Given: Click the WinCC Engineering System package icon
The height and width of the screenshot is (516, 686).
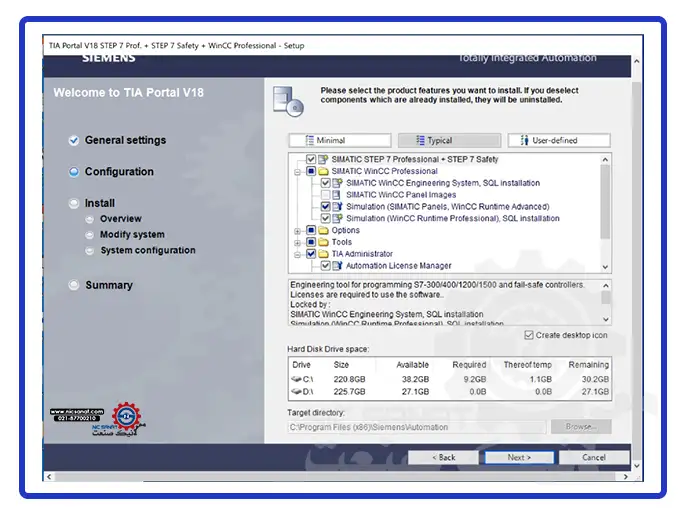Looking at the screenshot, I should [x=338, y=183].
